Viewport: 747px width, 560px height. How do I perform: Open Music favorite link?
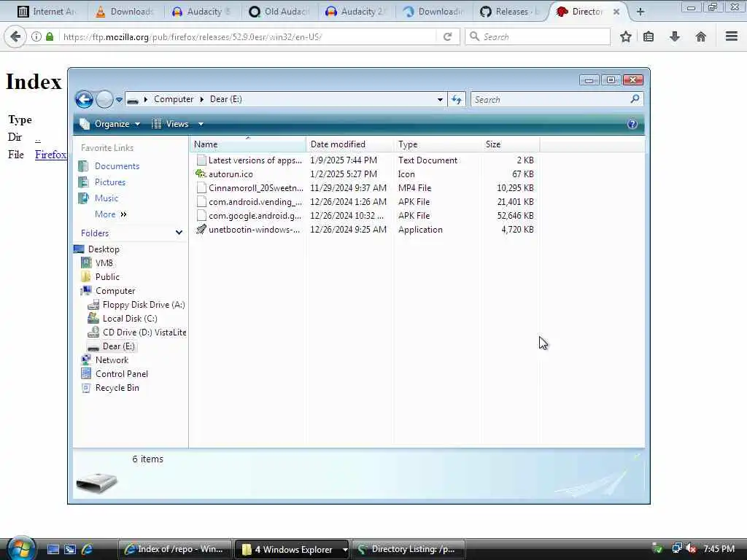point(107,198)
